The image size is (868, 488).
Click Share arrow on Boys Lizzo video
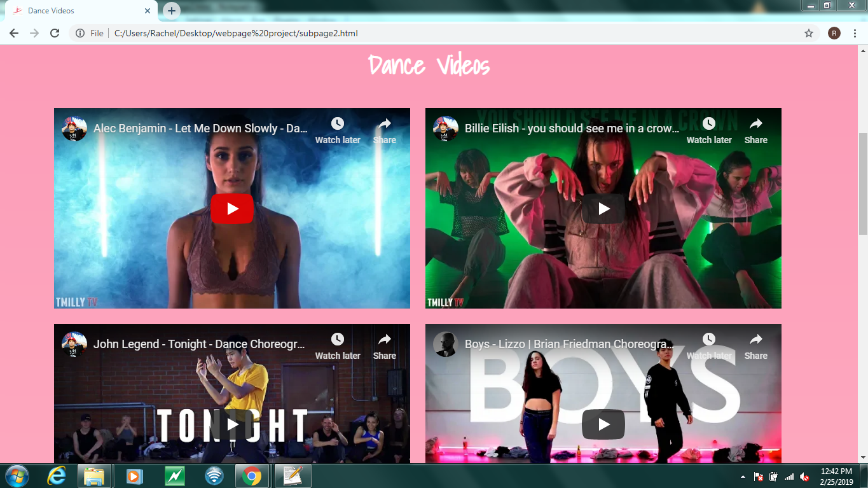point(756,339)
